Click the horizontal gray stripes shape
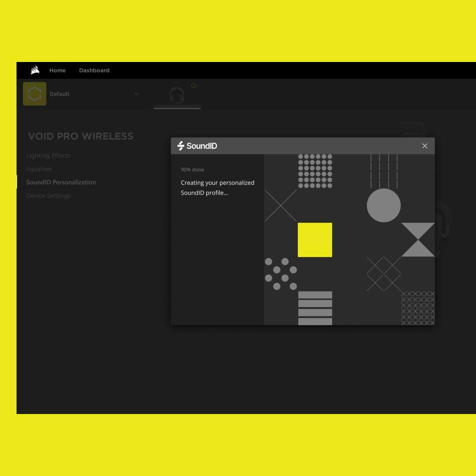Viewport: 476px width, 476px height. coord(315,308)
